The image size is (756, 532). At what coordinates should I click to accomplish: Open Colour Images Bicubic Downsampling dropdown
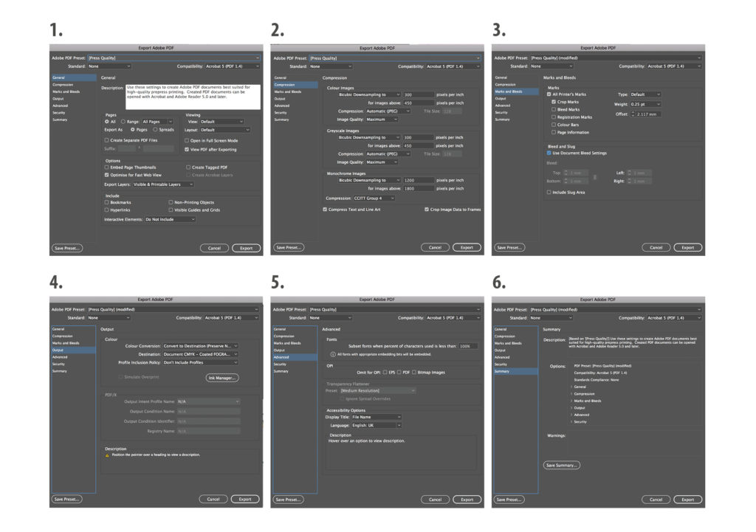click(x=369, y=95)
